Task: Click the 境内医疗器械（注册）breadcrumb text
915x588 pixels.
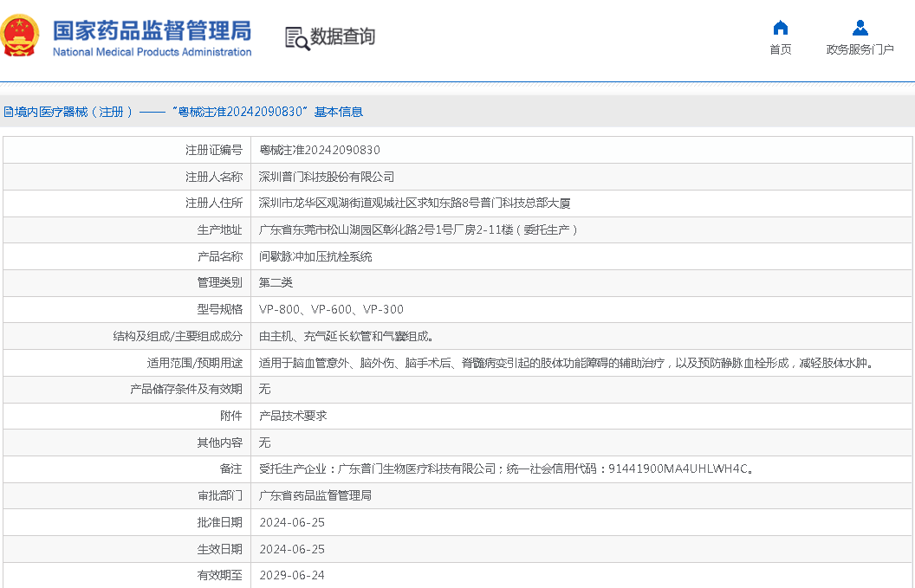Action: pyautogui.click(x=69, y=112)
